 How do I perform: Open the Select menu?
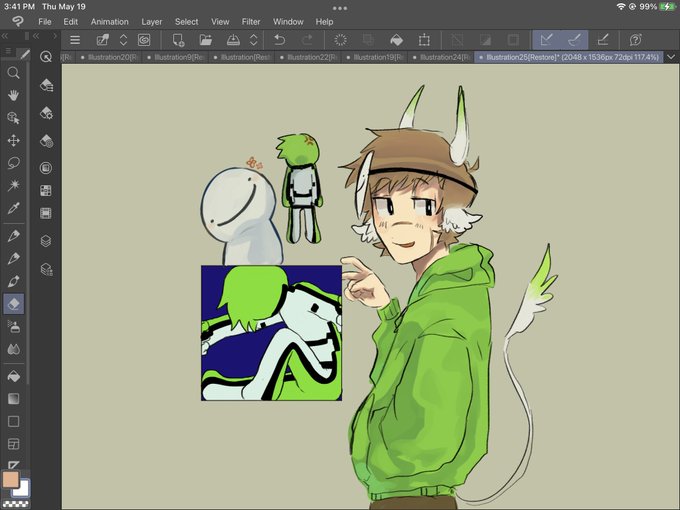point(186,22)
